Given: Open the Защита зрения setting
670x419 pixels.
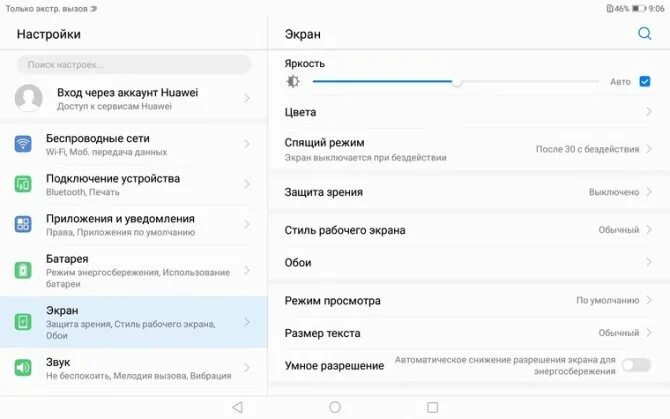Looking at the screenshot, I should (x=468, y=192).
